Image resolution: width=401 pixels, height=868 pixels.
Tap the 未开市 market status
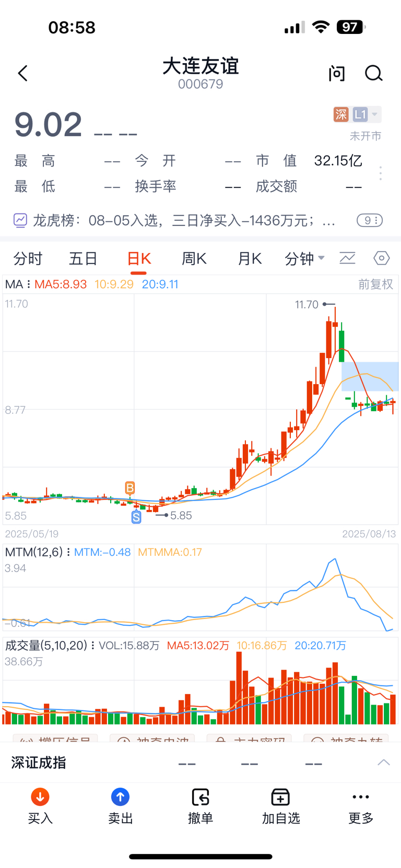pos(365,136)
